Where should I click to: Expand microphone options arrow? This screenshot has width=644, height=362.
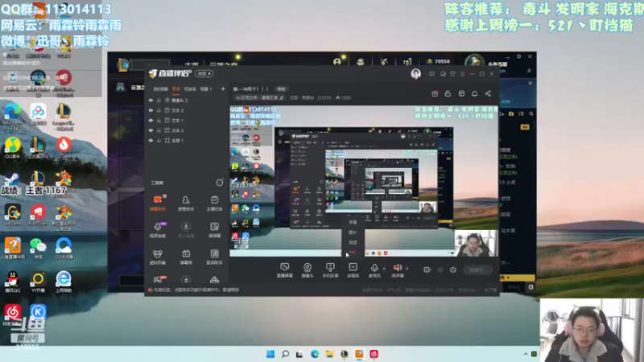384,269
